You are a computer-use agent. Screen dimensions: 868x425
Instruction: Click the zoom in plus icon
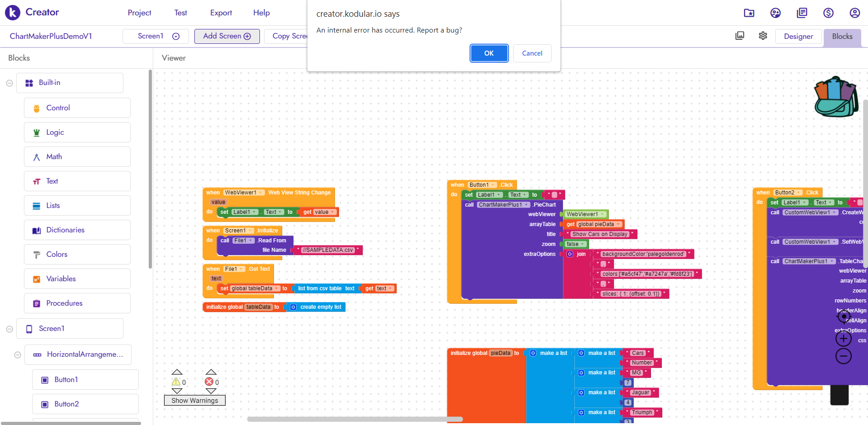843,338
